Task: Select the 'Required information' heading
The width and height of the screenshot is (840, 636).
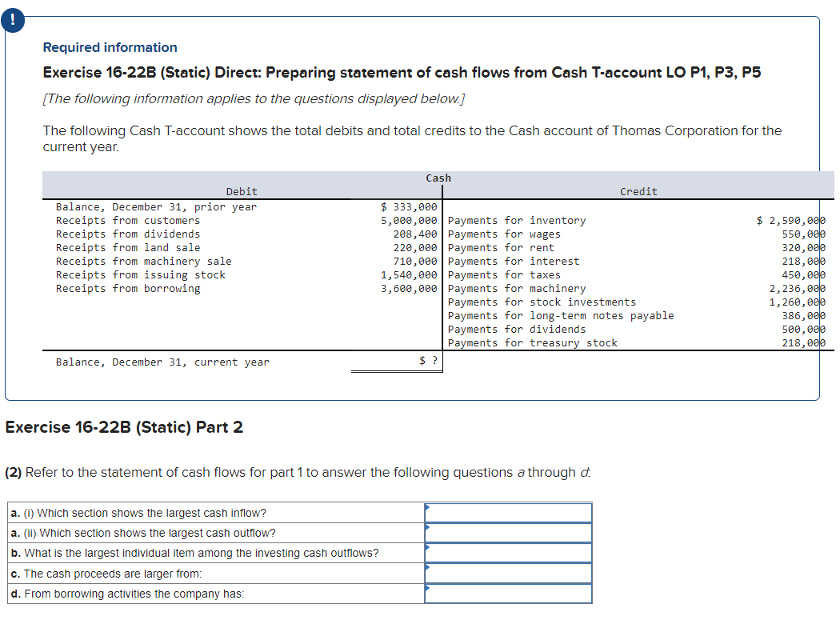Action: click(109, 47)
